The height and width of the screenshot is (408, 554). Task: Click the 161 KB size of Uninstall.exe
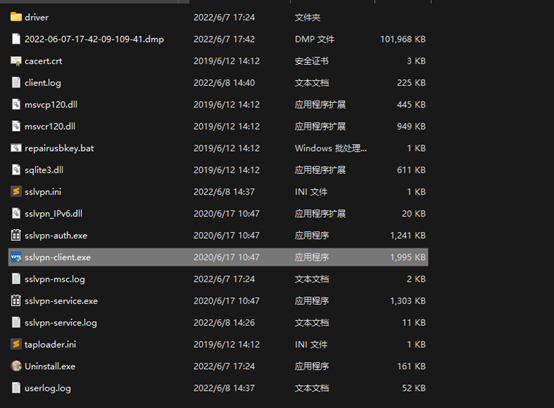tap(411, 366)
